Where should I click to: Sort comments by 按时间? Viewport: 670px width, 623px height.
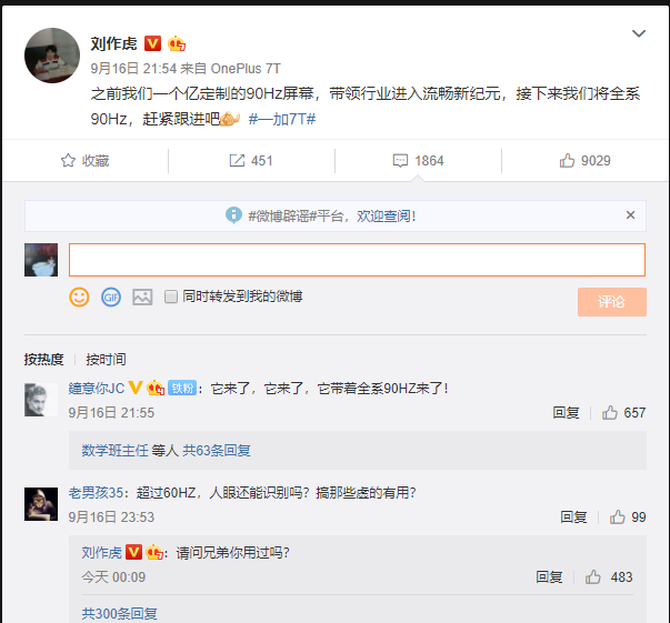point(106,359)
